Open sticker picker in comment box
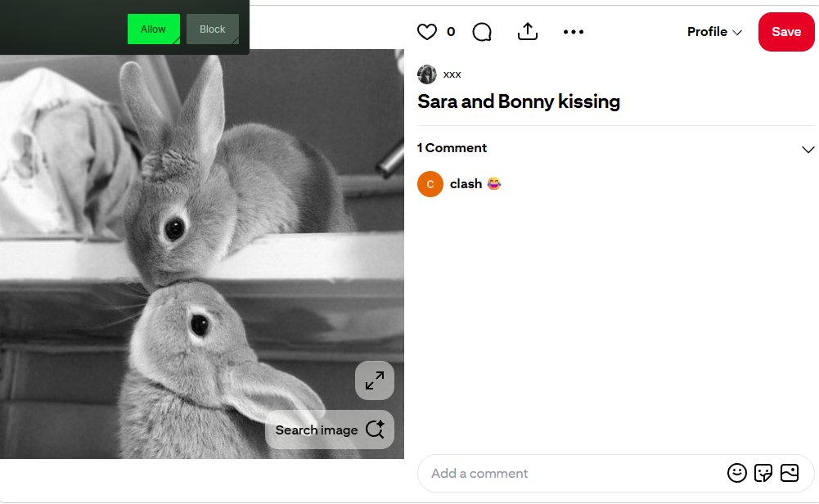Screen dimensions: 819x504 (763, 473)
